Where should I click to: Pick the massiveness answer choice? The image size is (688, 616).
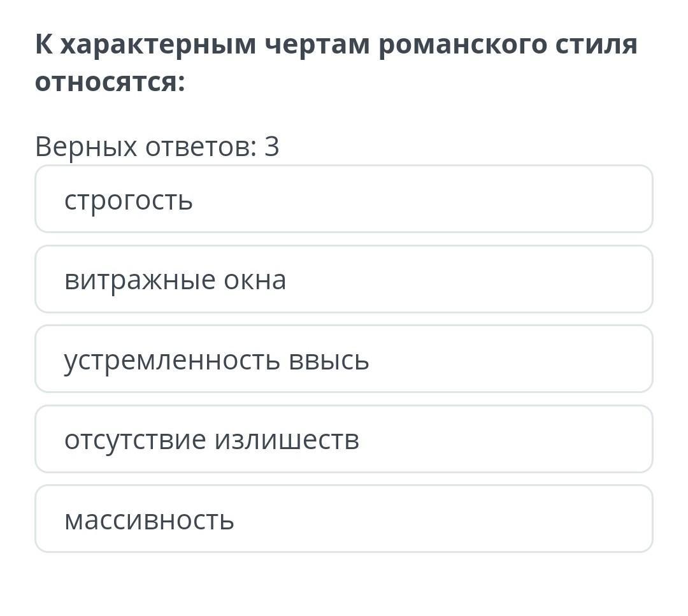pyautogui.click(x=344, y=519)
